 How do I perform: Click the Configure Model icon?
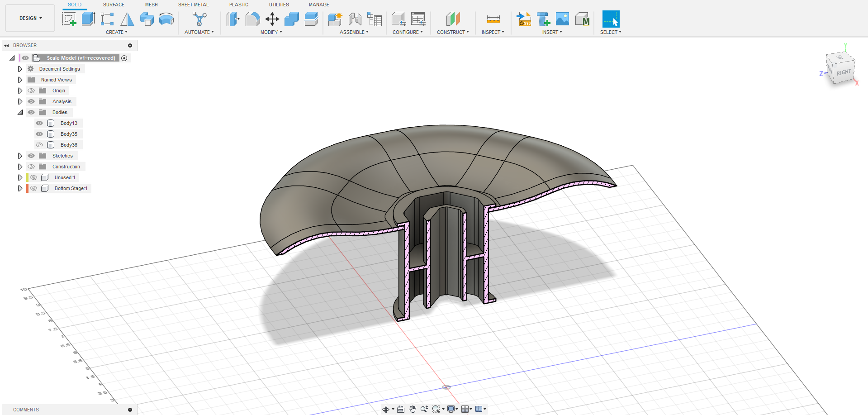click(398, 19)
